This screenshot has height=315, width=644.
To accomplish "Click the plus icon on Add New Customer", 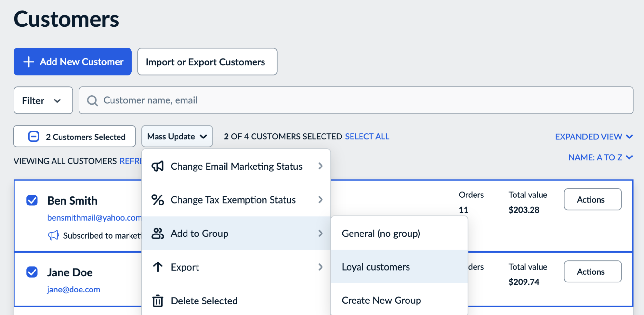I will coord(28,62).
